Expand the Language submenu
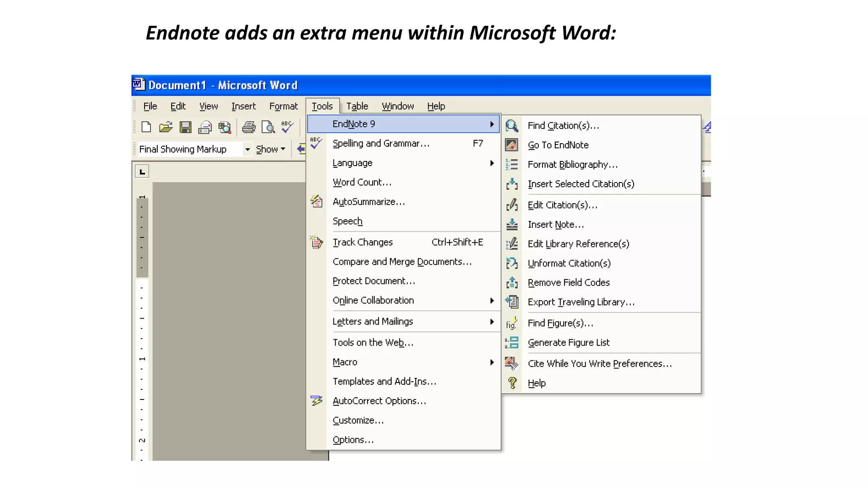Screen dimensions: 868x488 (x=403, y=163)
